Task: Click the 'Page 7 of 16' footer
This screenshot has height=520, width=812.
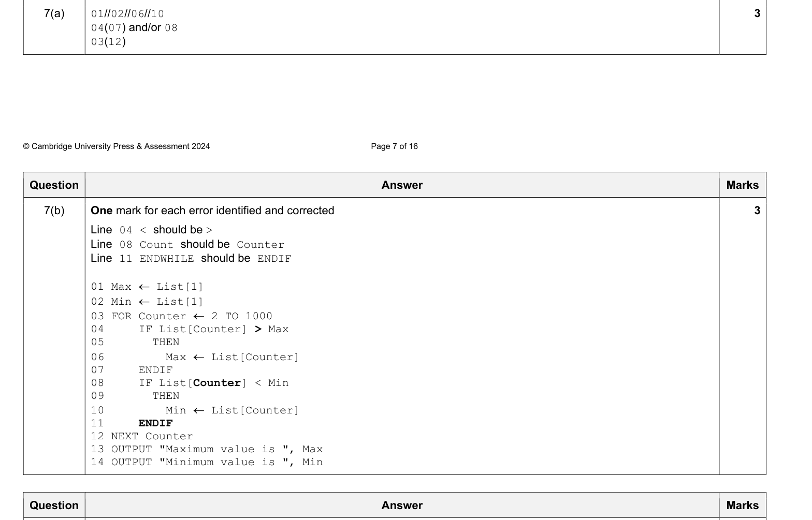Action: click(394, 146)
